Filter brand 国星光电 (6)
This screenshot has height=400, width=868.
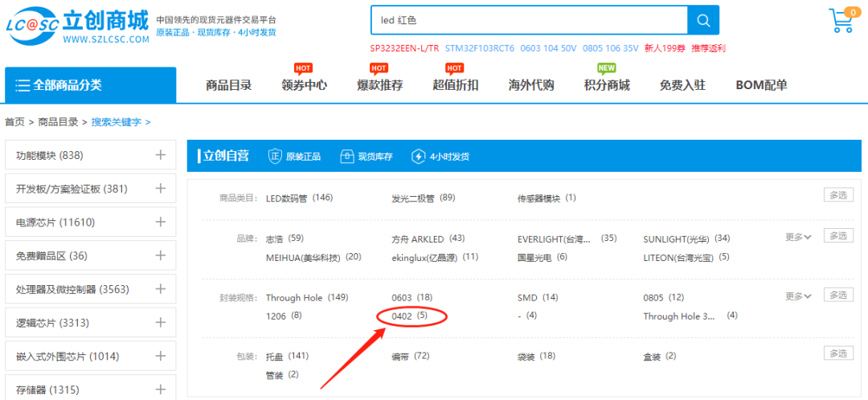click(542, 257)
